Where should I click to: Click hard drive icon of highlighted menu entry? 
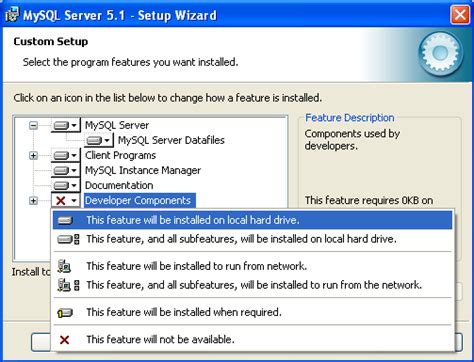click(x=65, y=221)
